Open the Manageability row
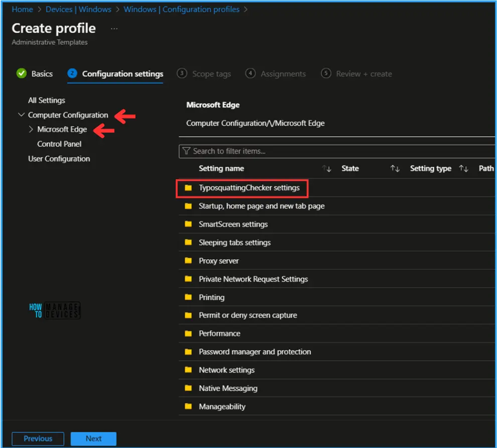The width and height of the screenshot is (497, 448). tap(337, 406)
